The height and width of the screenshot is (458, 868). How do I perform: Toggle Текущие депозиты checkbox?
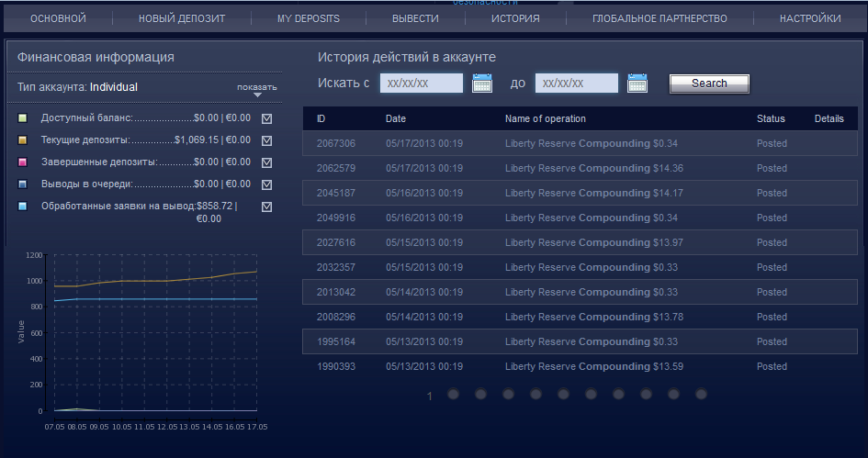pyautogui.click(x=267, y=140)
